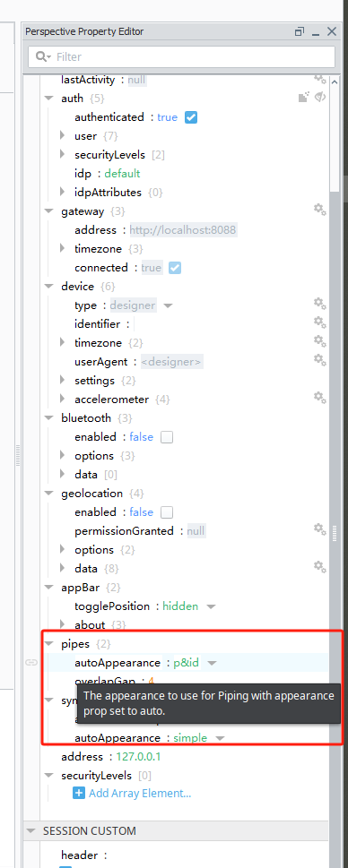Click Add Array Element link
The image size is (348, 868).
pos(140,794)
